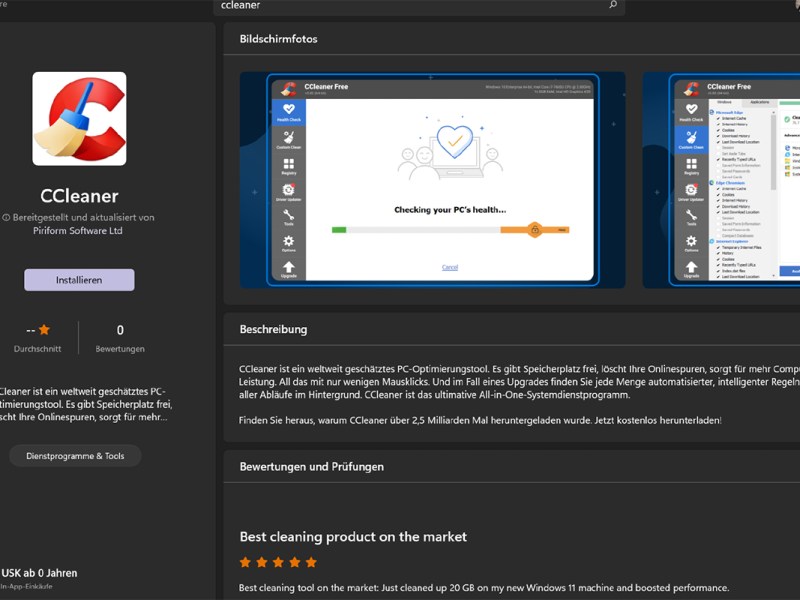Click Tools wrench icon in first screenshot

[289, 217]
